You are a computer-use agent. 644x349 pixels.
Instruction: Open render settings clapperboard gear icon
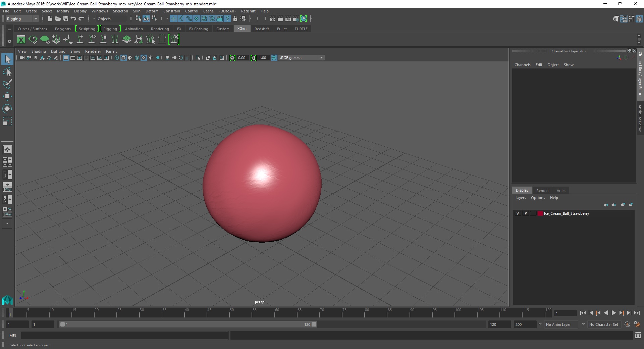point(296,19)
